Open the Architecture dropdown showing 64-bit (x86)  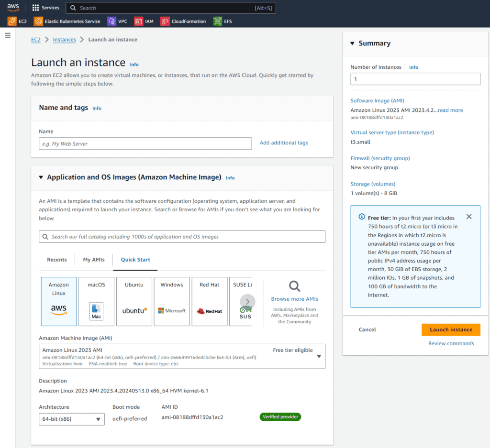click(x=71, y=419)
